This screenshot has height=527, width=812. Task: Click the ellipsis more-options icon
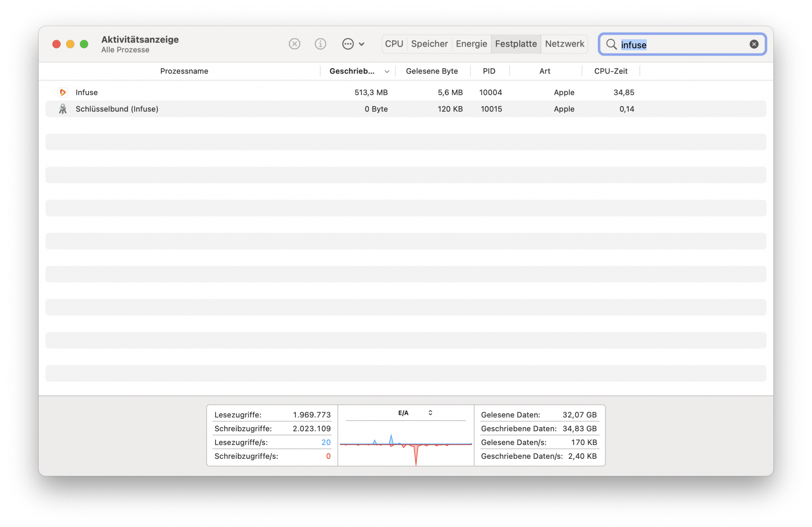click(x=348, y=44)
